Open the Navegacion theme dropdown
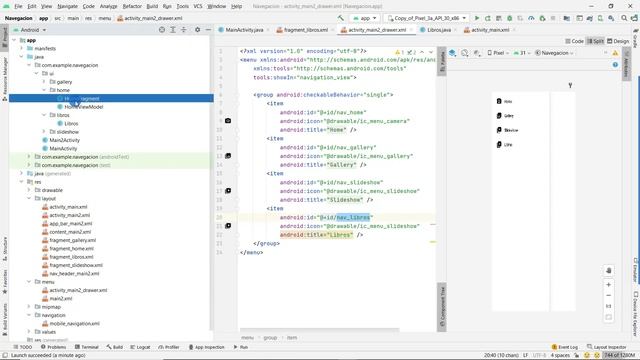The height and width of the screenshot is (360, 640). click(554, 53)
